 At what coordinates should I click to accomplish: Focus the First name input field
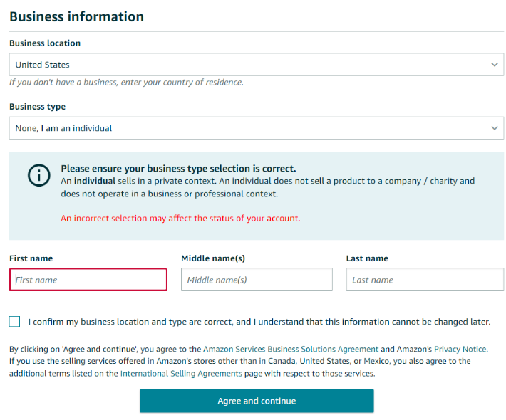click(x=88, y=280)
